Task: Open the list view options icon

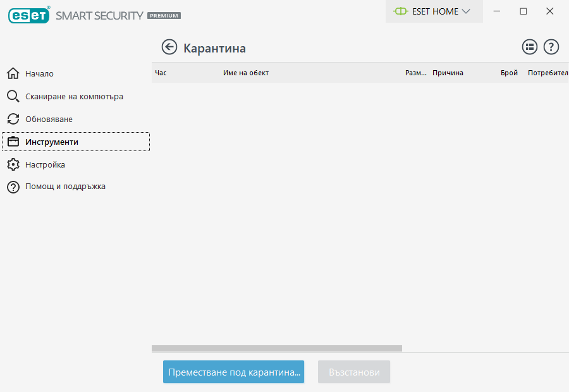Action: pyautogui.click(x=529, y=47)
